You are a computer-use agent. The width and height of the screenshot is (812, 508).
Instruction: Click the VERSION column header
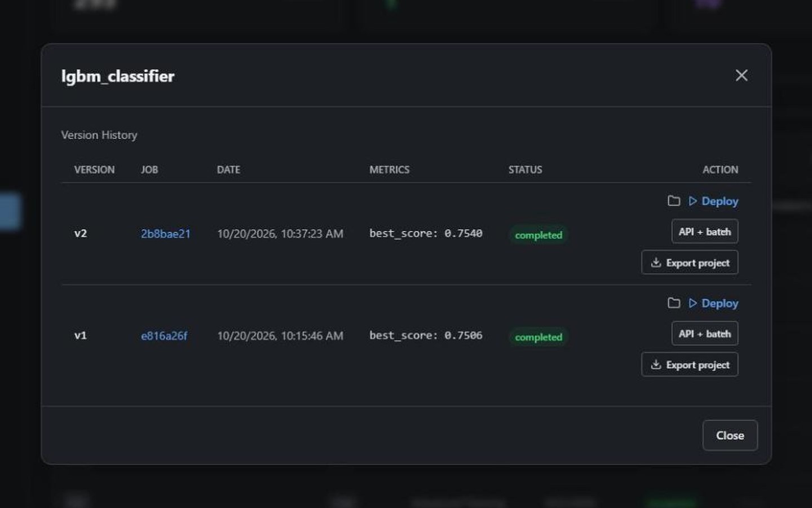pyautogui.click(x=94, y=169)
